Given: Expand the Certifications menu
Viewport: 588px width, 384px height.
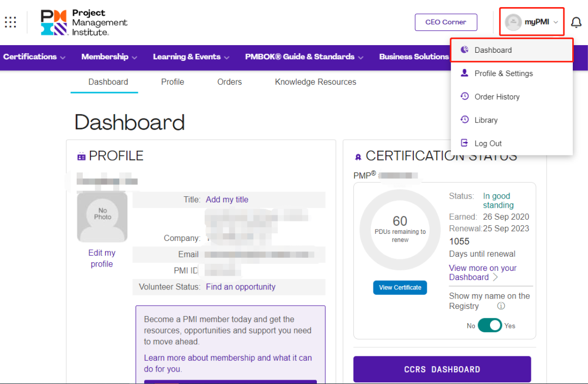Looking at the screenshot, I should point(34,57).
